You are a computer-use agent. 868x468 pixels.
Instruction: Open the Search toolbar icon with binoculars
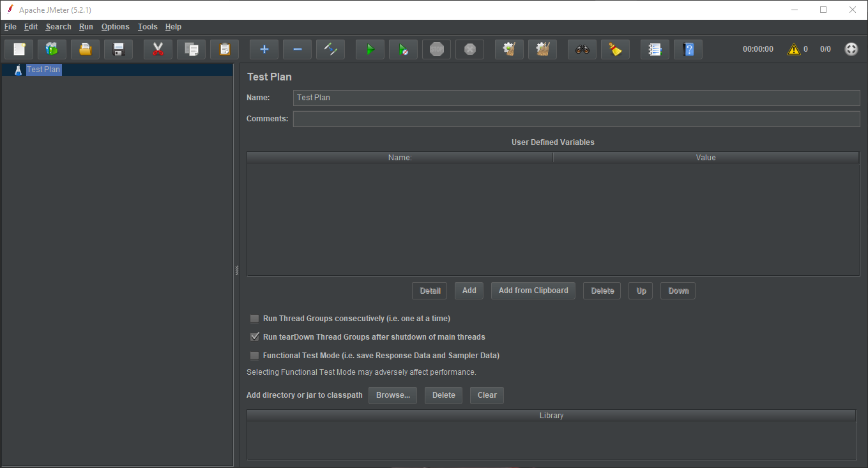[582, 49]
